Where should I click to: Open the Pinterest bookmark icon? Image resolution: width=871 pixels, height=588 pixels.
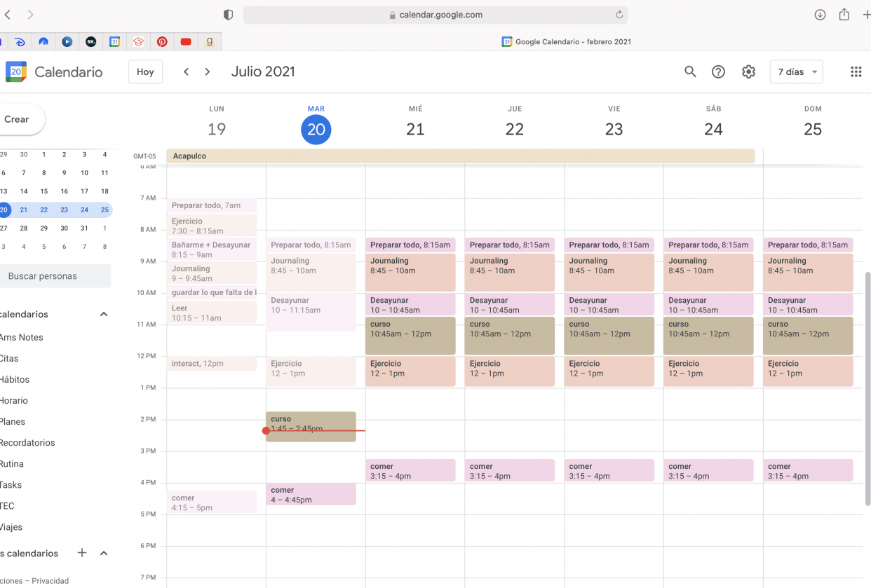point(162,41)
